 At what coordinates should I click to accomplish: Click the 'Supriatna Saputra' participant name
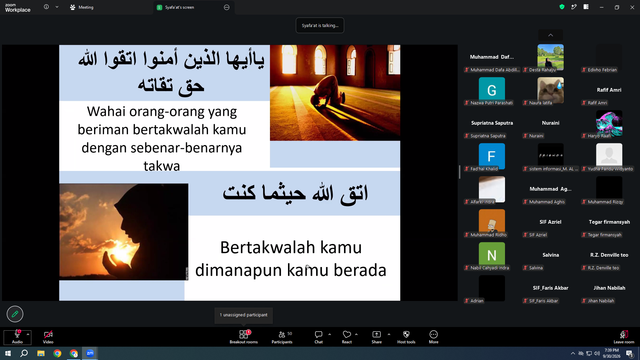pos(492,123)
